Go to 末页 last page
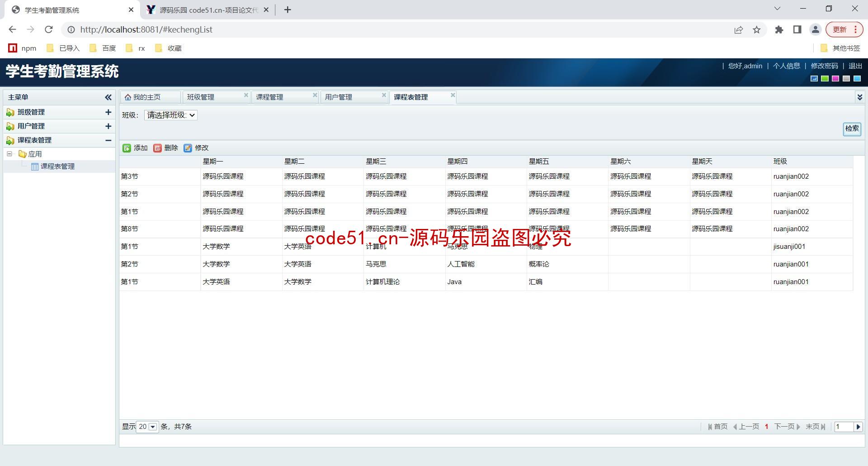The height and width of the screenshot is (466, 868). pos(816,427)
